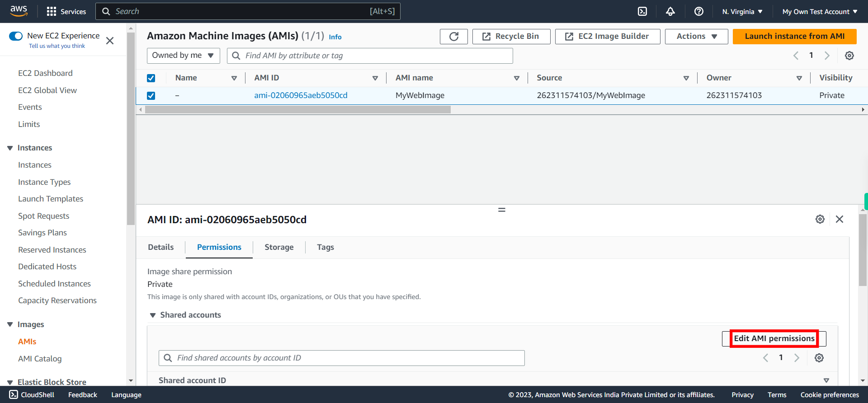
Task: Collapse the Shared accounts section
Action: tap(153, 315)
